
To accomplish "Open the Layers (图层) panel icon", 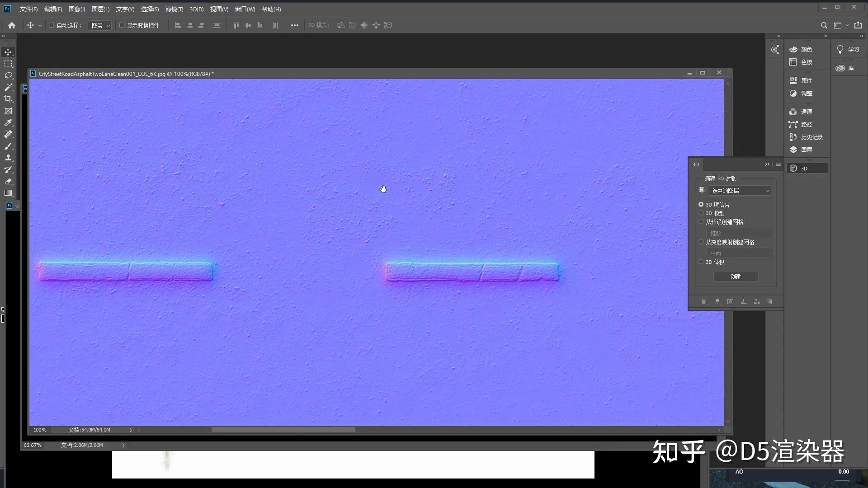I will 793,150.
